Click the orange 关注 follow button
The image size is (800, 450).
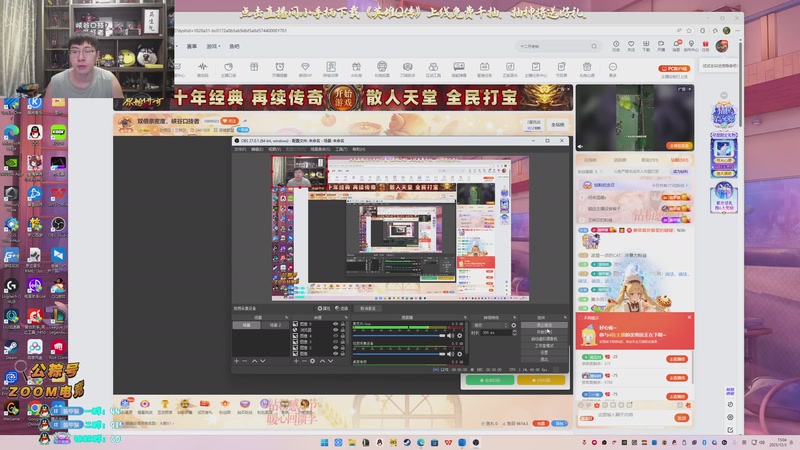pyautogui.click(x=229, y=121)
